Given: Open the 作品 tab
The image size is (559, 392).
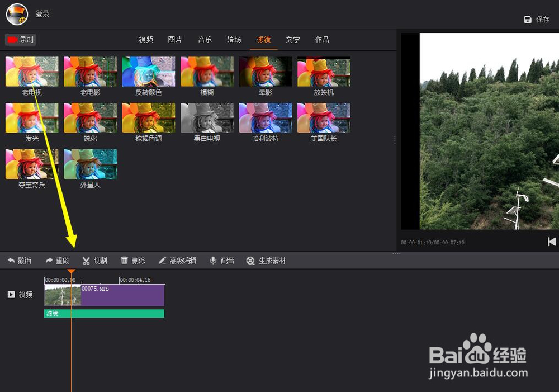Looking at the screenshot, I should click(x=322, y=40).
